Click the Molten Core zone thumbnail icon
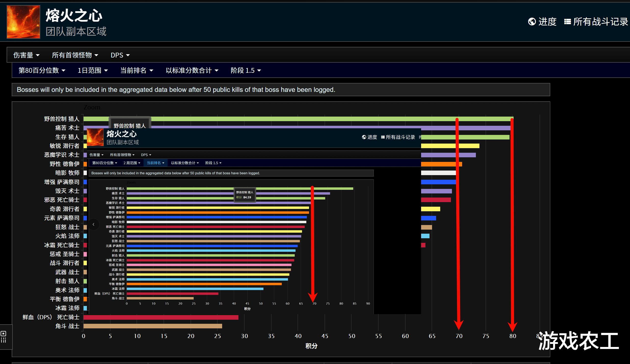This screenshot has width=630, height=364. [x=23, y=22]
